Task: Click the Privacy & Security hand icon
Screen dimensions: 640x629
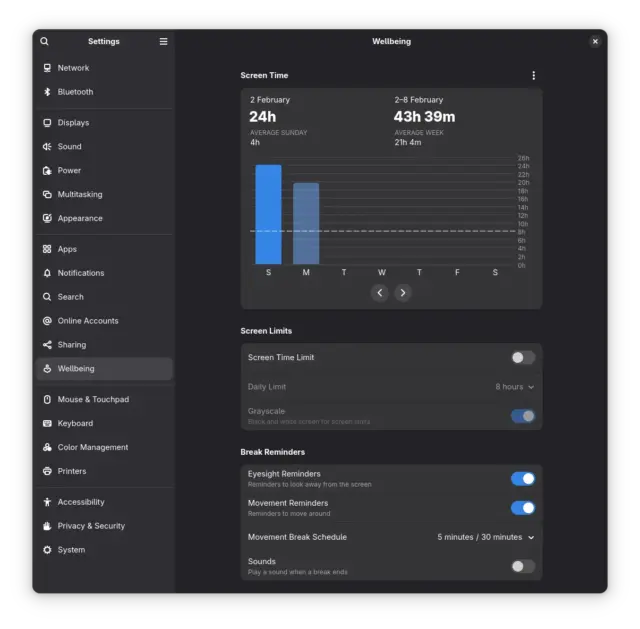Action: (x=47, y=526)
